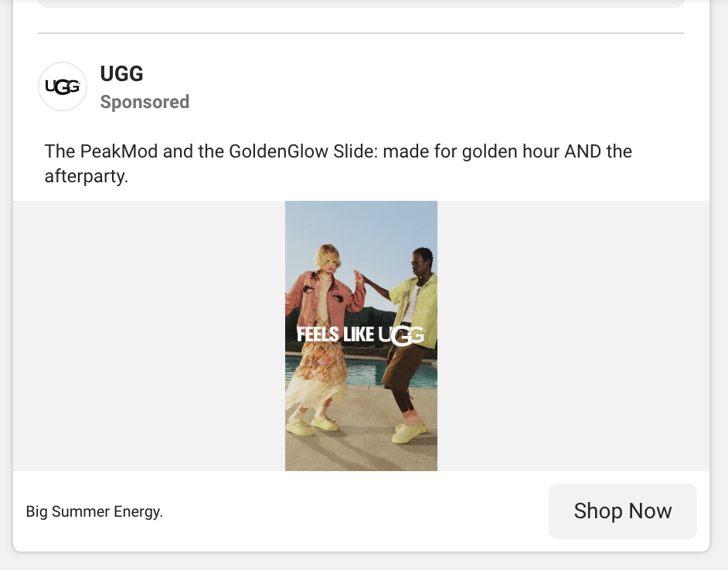This screenshot has height=570, width=728.
Task: Click the circular UGG logo avatar
Action: click(x=63, y=87)
